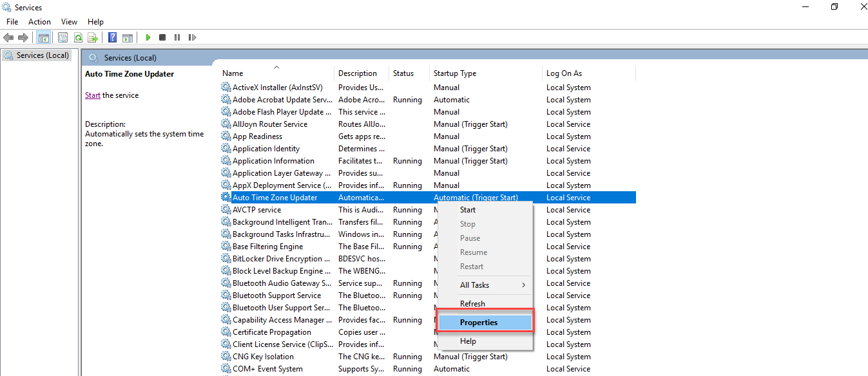Viewport: 868px width, 376px height.
Task: Open the Action menu
Action: click(39, 21)
